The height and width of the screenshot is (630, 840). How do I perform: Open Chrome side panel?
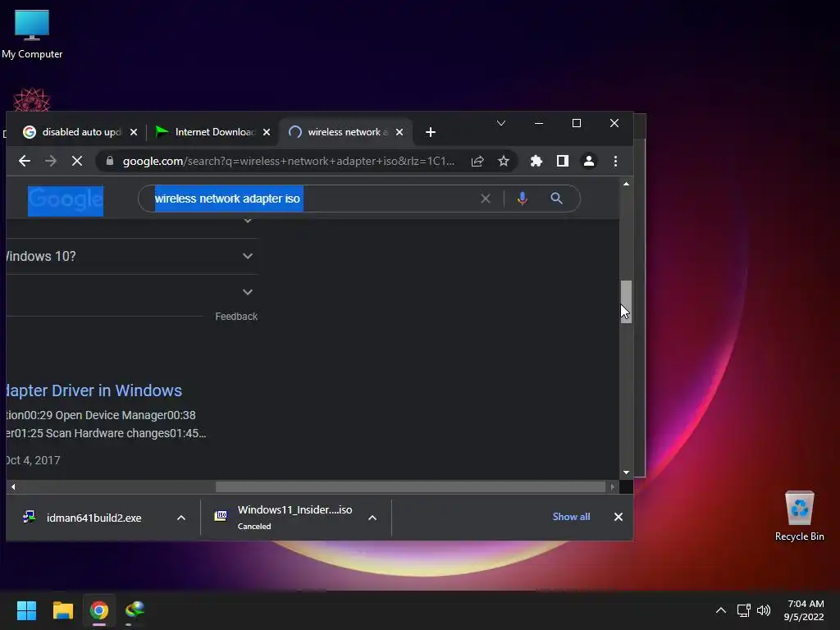[x=563, y=161]
